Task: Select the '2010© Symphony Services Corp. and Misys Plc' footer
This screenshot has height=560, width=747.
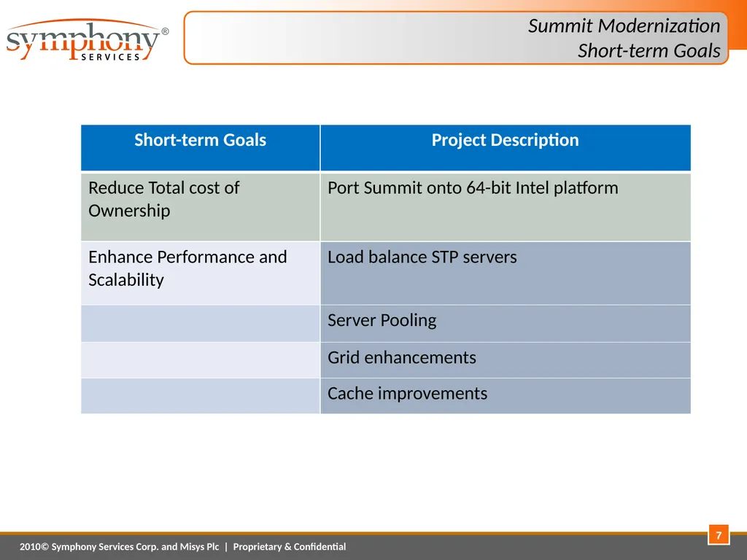Action: 119,547
